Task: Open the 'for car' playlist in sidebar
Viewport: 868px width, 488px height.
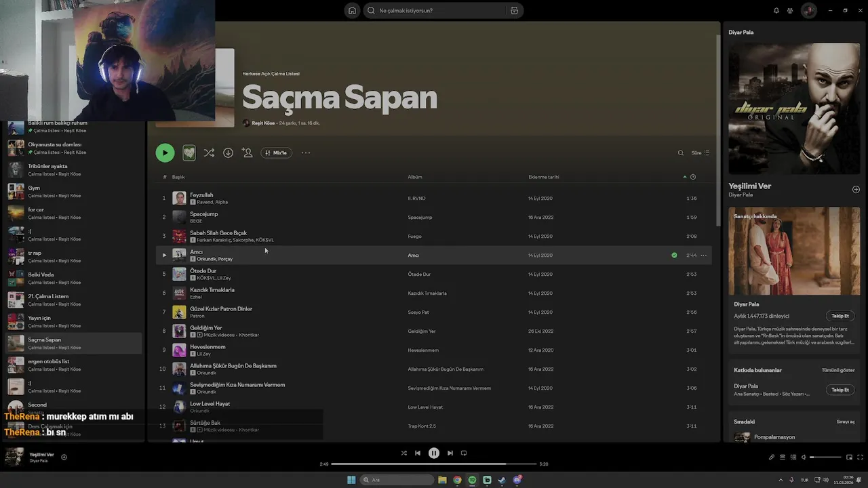Action: point(73,213)
